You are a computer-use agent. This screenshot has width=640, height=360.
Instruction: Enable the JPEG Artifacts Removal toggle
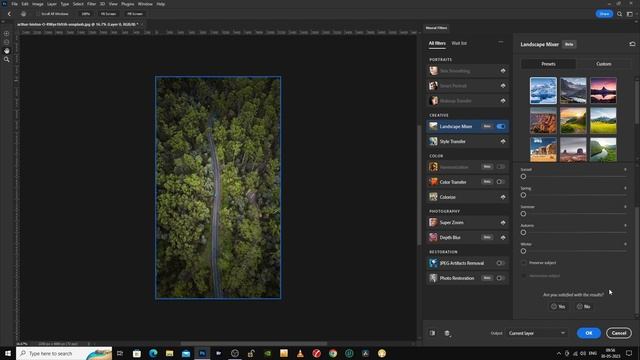tap(501, 263)
